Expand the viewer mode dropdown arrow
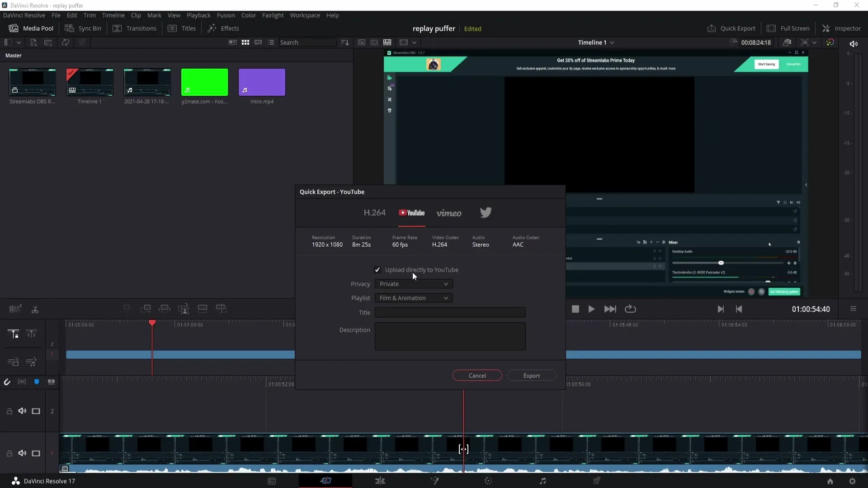The width and height of the screenshot is (868, 488). 414,42
